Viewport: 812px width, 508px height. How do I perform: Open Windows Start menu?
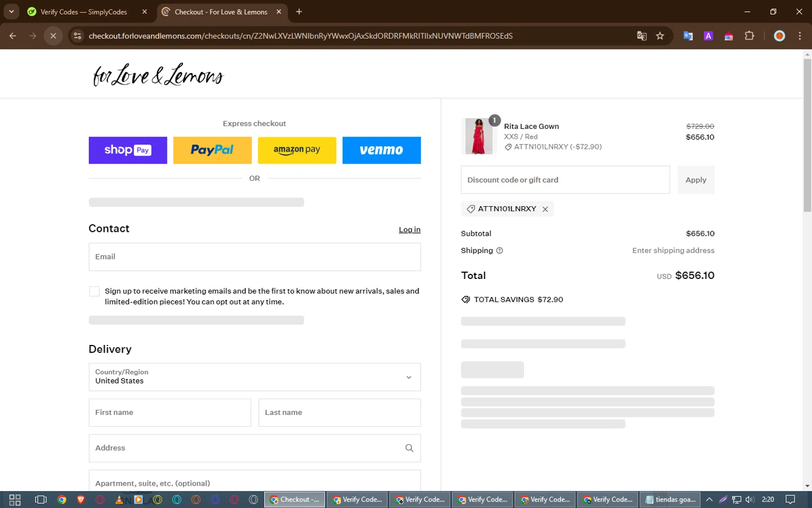[x=15, y=499]
